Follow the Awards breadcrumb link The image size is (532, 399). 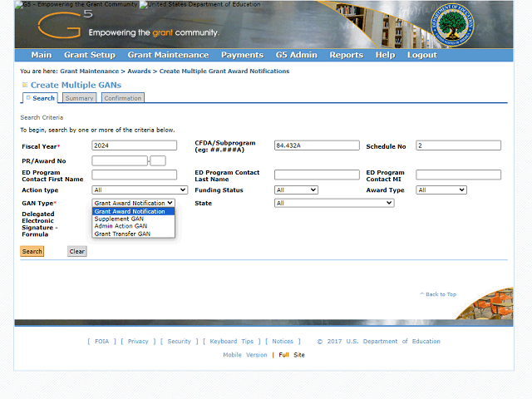coord(139,71)
